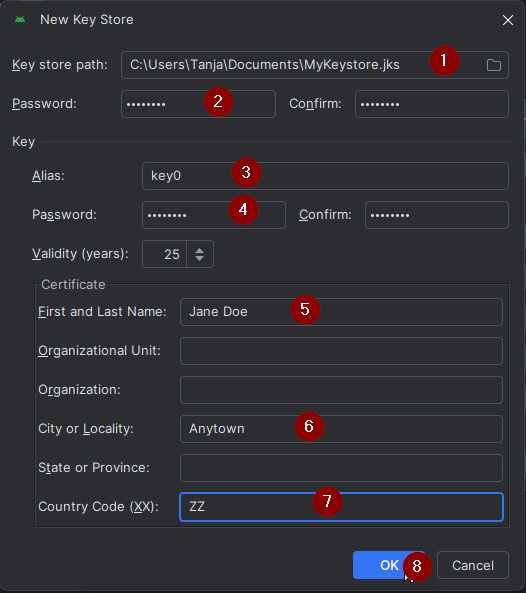Focus the Organizational Unit field
The width and height of the screenshot is (526, 593).
(x=341, y=351)
